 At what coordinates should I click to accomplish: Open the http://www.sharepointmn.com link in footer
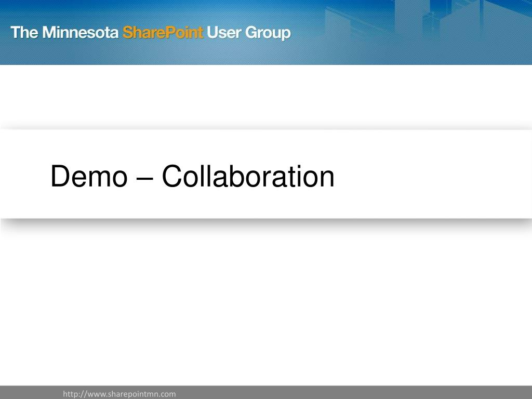click(119, 394)
